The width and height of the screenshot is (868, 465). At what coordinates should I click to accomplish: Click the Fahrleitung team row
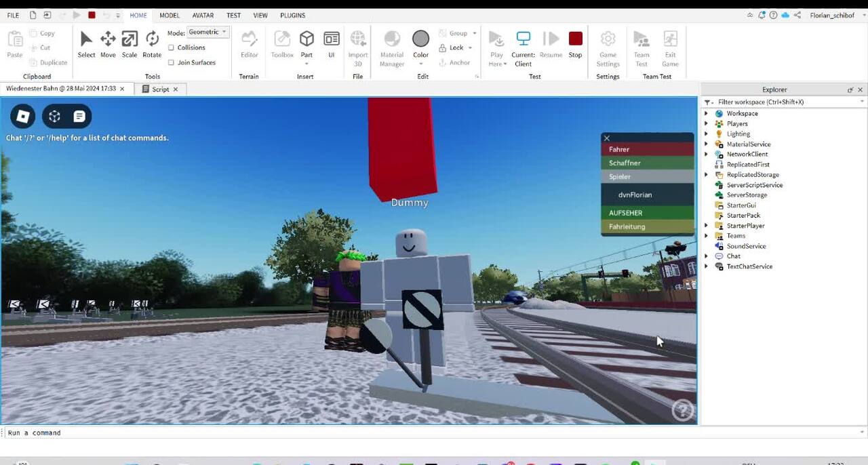tap(648, 226)
